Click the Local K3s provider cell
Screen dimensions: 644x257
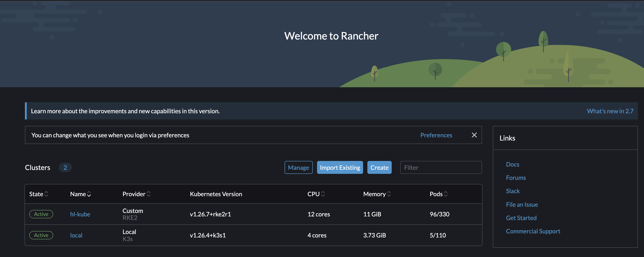[x=129, y=235]
